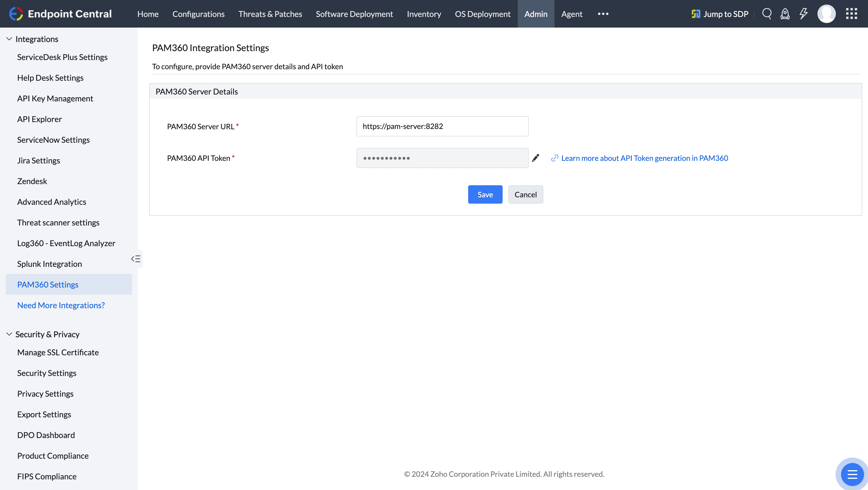Edit the PAM360 API Token using the pencil icon
868x490 pixels.
536,157
